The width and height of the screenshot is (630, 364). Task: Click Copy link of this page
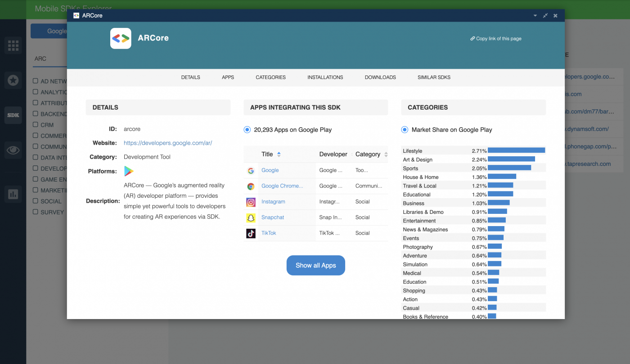click(495, 38)
